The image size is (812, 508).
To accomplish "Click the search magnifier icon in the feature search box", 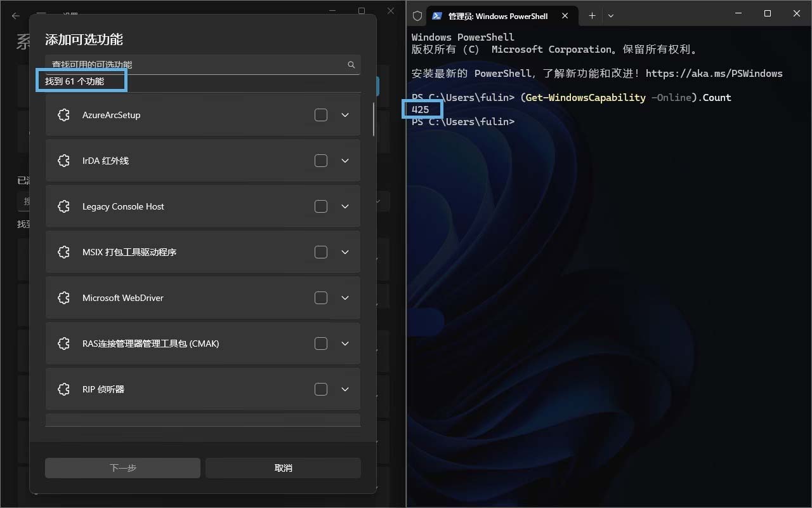I will coord(351,65).
